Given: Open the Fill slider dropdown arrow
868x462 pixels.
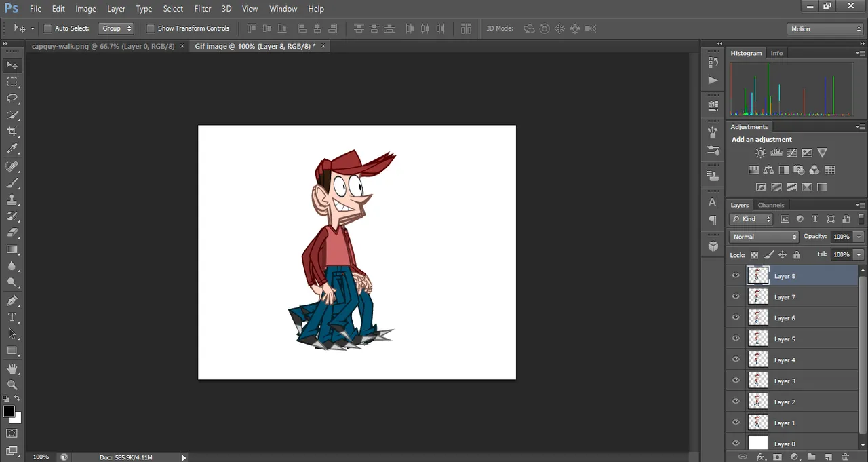Looking at the screenshot, I should click(x=859, y=254).
